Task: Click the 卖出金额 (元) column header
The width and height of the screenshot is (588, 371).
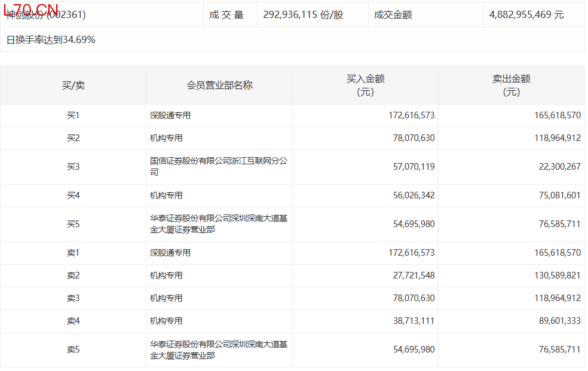Action: (x=511, y=85)
